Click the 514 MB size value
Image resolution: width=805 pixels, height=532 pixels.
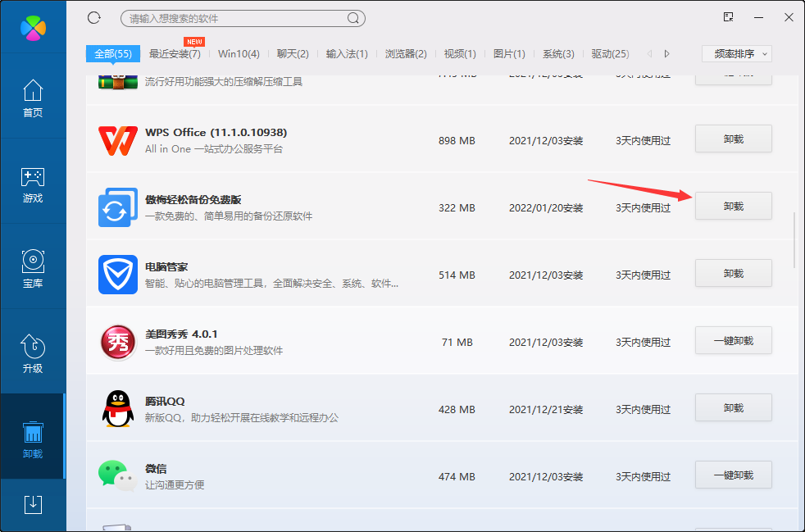point(457,275)
